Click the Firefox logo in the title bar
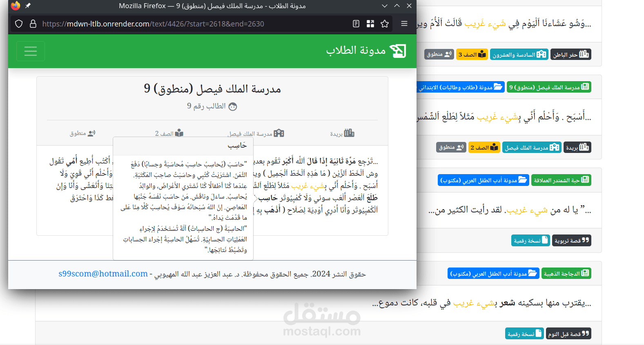Image resolution: width=644 pixels, height=345 pixels. click(x=16, y=6)
